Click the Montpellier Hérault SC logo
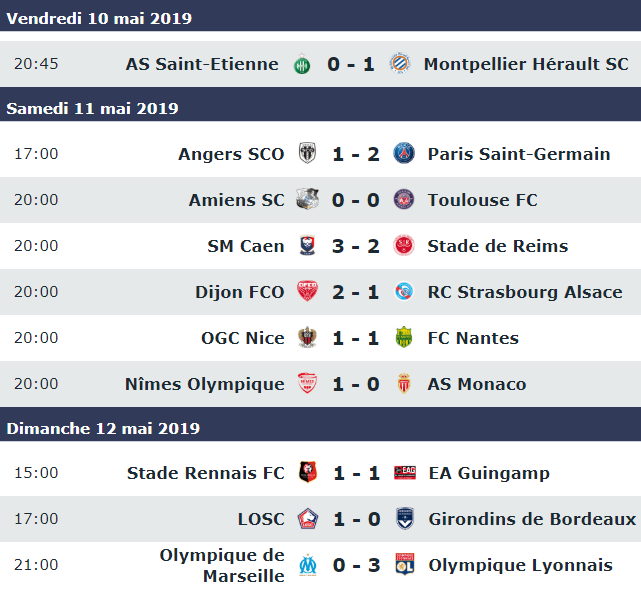Screen dimensions: 641x591 tap(399, 63)
